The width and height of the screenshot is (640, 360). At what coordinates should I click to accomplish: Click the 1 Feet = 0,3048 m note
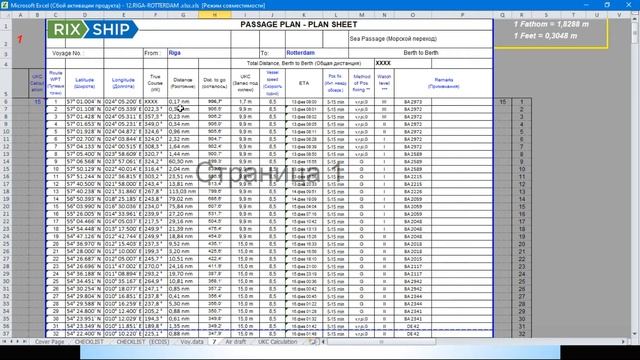point(545,36)
